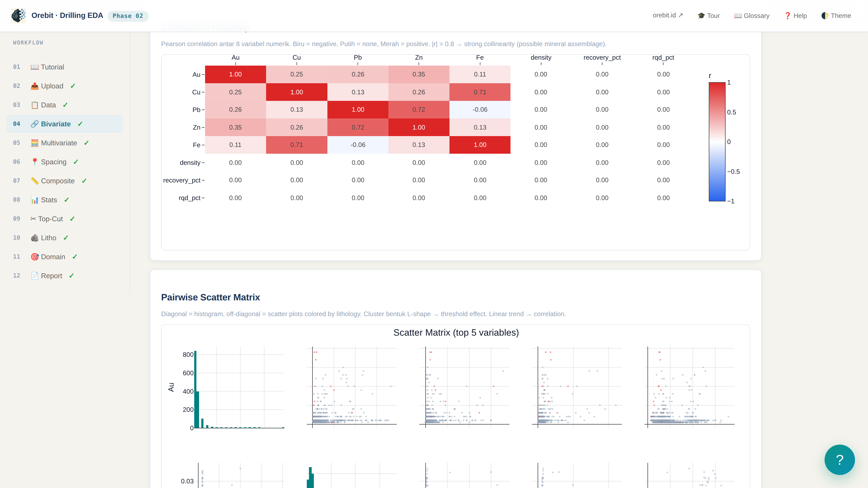Start the Tour
This screenshot has height=488, width=868.
(x=709, y=16)
